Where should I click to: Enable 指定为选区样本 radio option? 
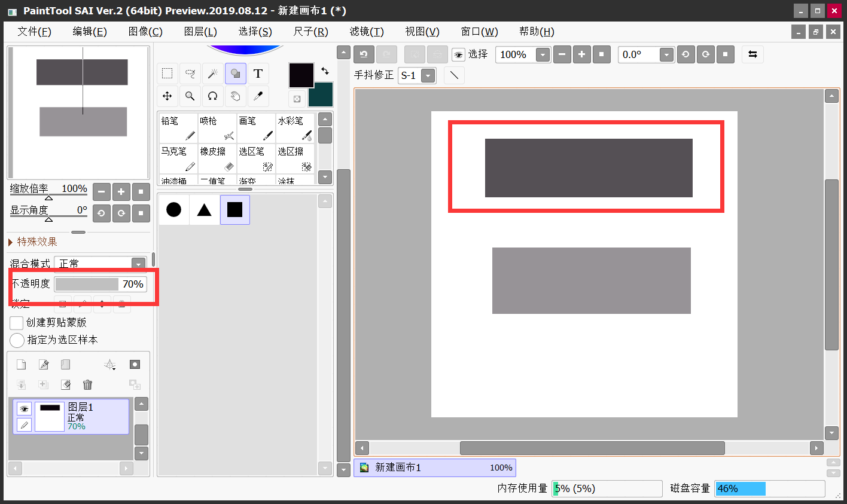pyautogui.click(x=17, y=340)
